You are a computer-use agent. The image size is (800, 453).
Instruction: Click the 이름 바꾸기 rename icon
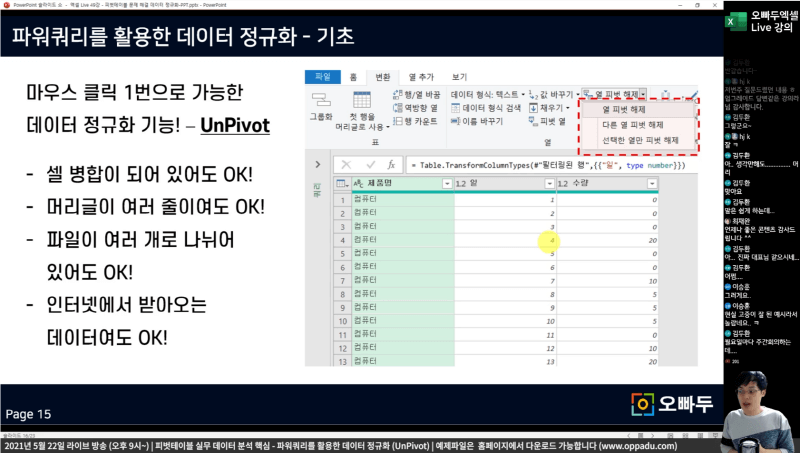tap(456, 121)
